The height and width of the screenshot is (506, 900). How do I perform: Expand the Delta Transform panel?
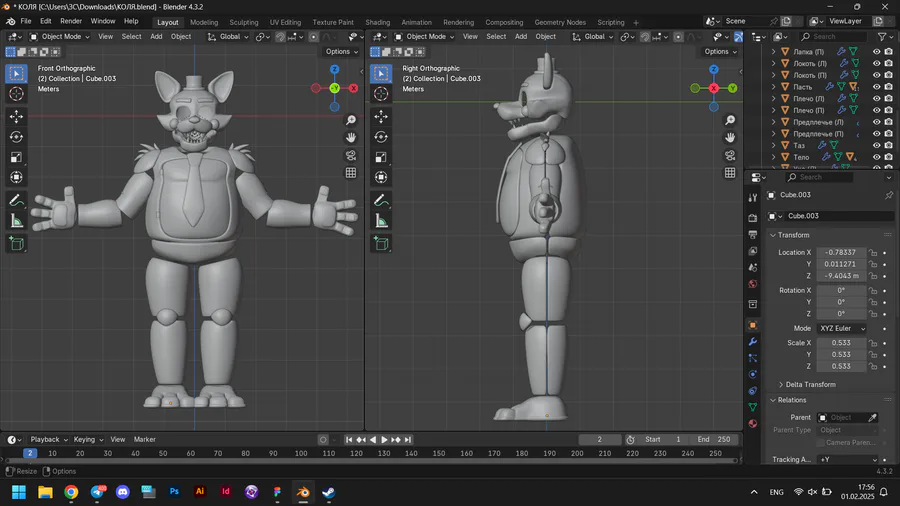click(x=810, y=384)
